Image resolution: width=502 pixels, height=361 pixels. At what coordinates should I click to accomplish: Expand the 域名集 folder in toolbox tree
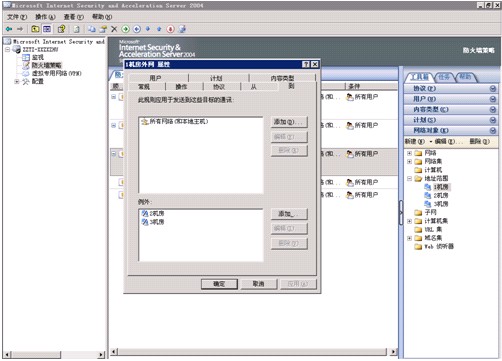409,238
